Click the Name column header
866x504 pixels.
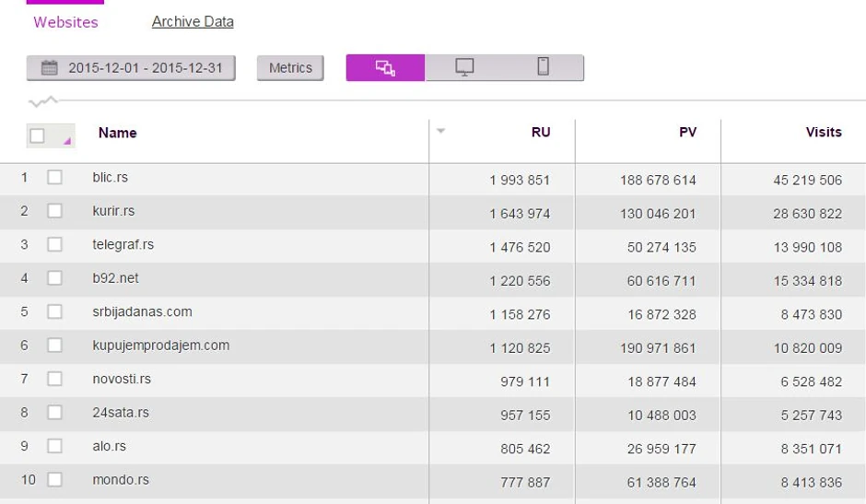[117, 133]
